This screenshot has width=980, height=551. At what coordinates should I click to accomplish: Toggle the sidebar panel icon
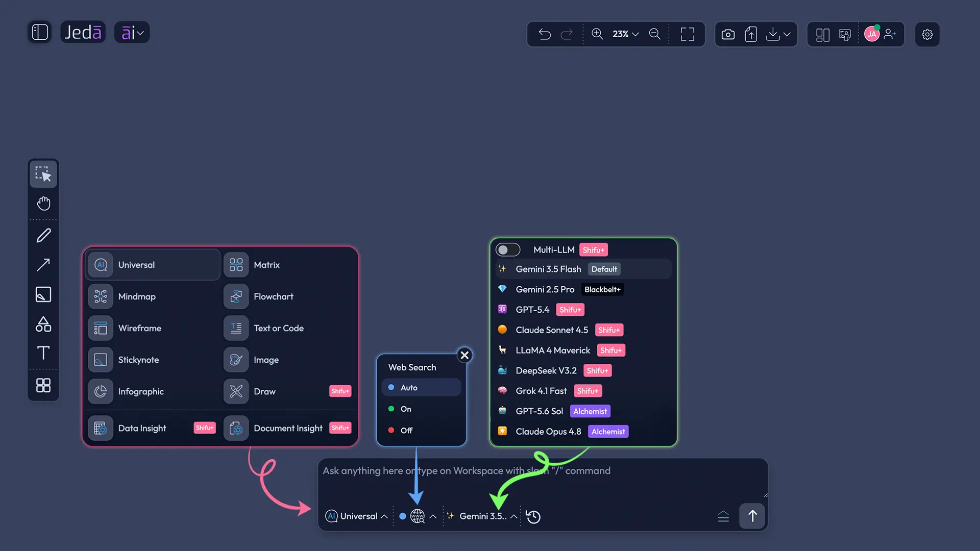tap(40, 32)
